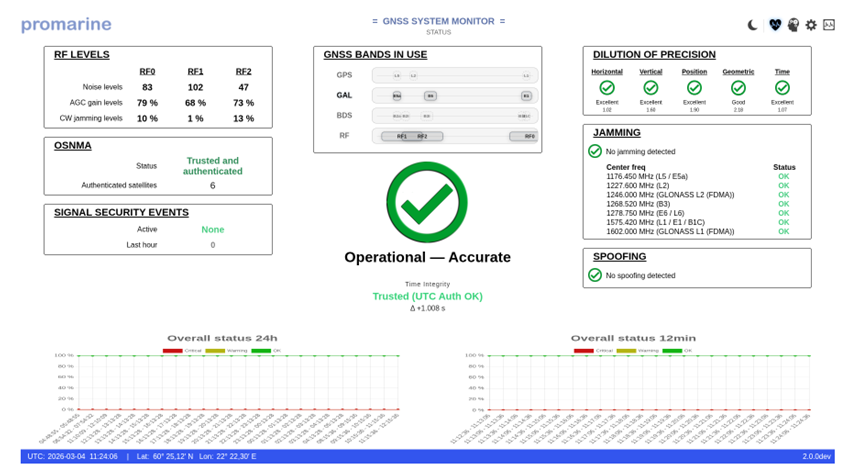Click the Geometric DOP checkmark icon
Screen dimensions: 846x470
click(738, 87)
